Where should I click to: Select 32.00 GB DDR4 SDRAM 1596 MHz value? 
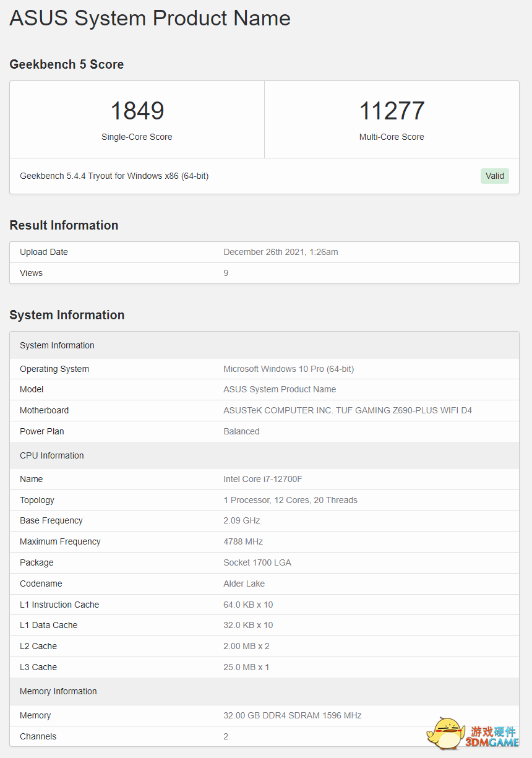point(293,715)
